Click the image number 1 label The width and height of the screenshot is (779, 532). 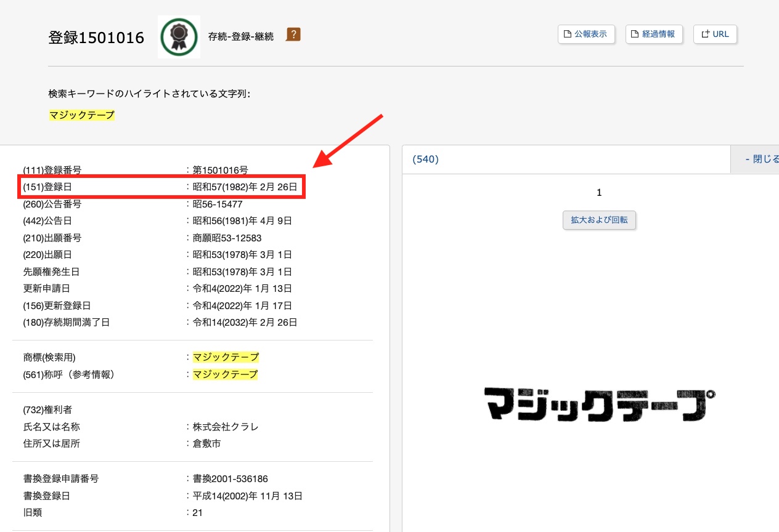[599, 193]
